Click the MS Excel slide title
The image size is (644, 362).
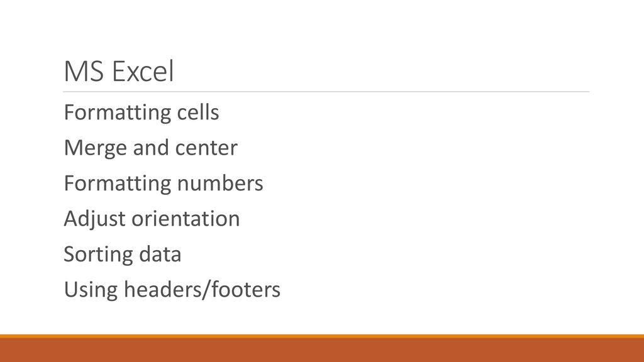coord(119,72)
